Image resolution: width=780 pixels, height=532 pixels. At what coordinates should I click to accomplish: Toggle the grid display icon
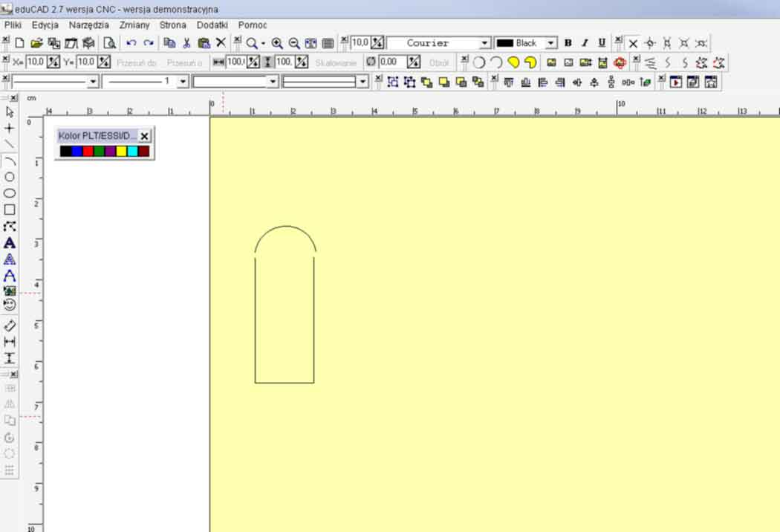[328, 43]
